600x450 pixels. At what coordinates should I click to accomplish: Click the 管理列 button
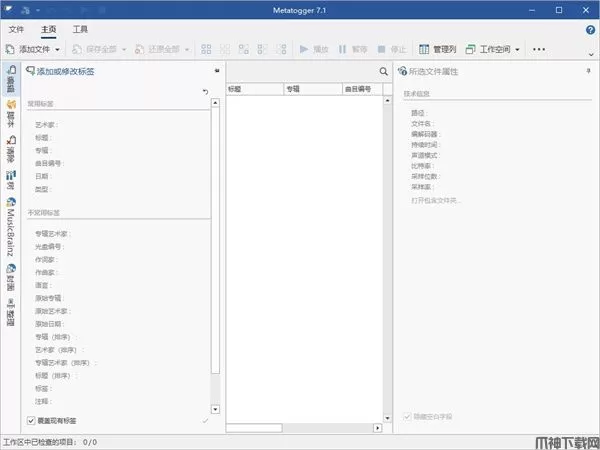click(438, 49)
